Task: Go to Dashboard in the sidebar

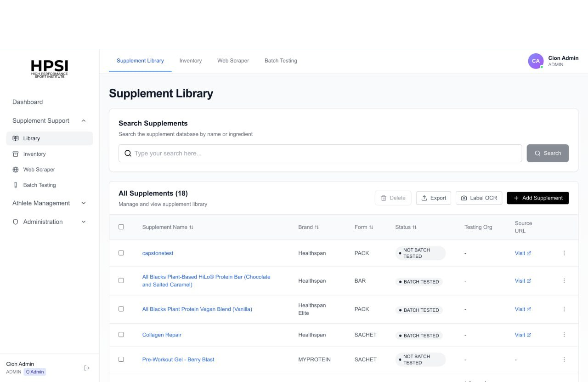Action: click(28, 102)
